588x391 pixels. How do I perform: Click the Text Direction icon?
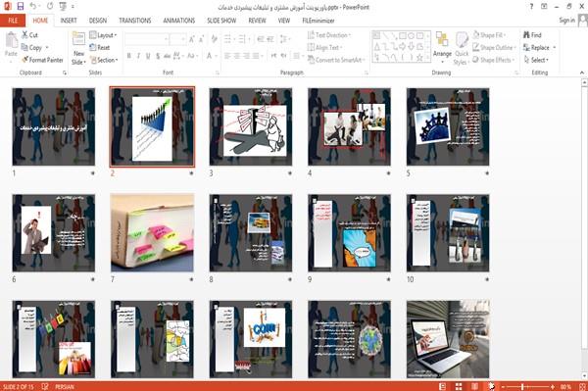coord(311,35)
